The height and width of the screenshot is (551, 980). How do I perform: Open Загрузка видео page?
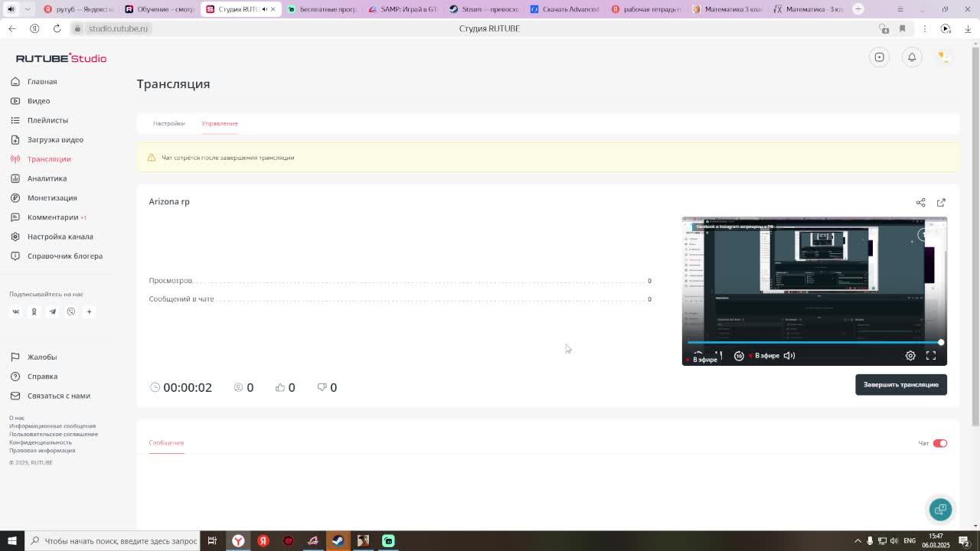point(55,139)
